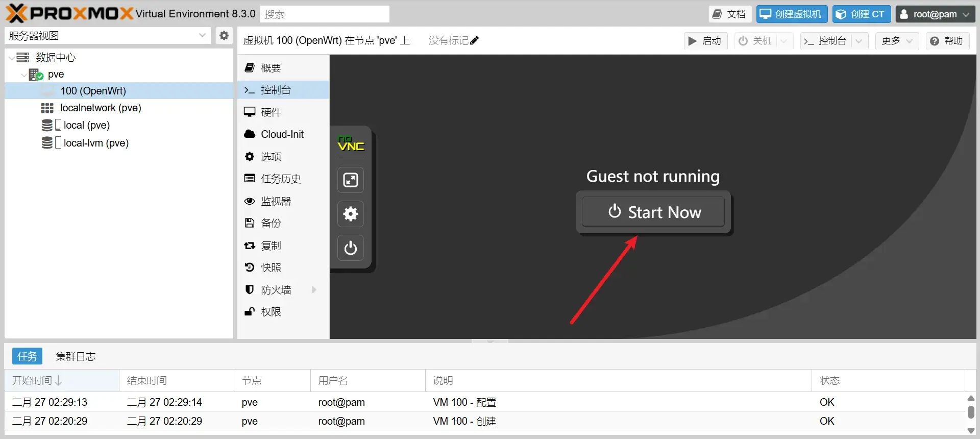The height and width of the screenshot is (439, 980).
Task: Open the 更多 dropdown menu
Action: point(897,41)
